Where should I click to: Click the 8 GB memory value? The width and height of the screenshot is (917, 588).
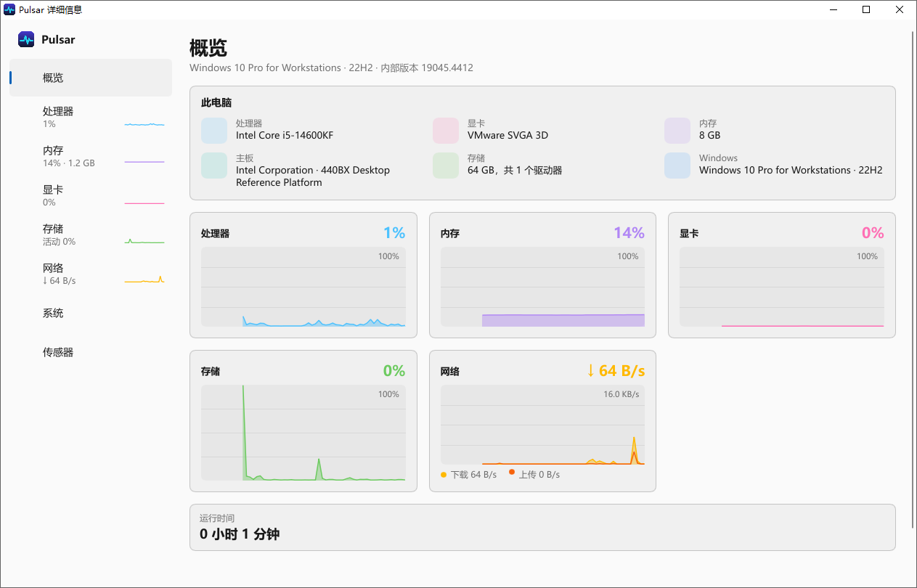(x=709, y=135)
